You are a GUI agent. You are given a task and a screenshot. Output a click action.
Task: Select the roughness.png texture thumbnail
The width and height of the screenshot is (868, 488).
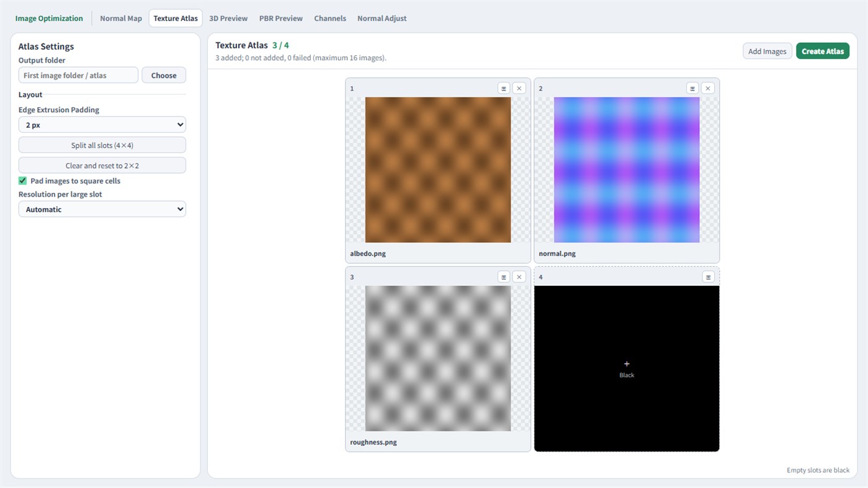438,358
